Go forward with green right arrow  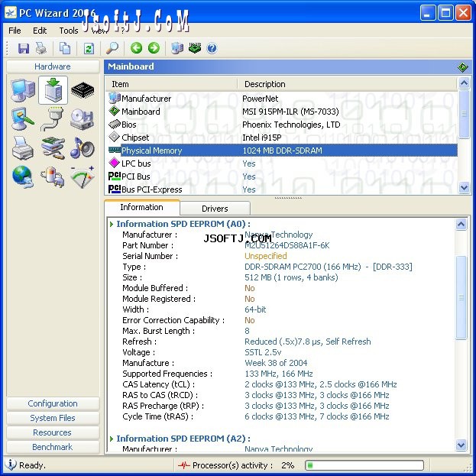[x=154, y=48]
